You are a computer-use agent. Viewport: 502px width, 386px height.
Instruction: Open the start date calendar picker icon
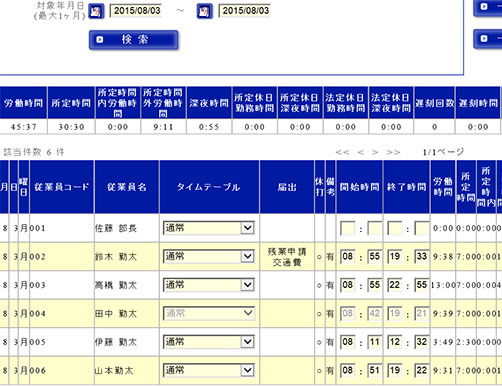96,11
